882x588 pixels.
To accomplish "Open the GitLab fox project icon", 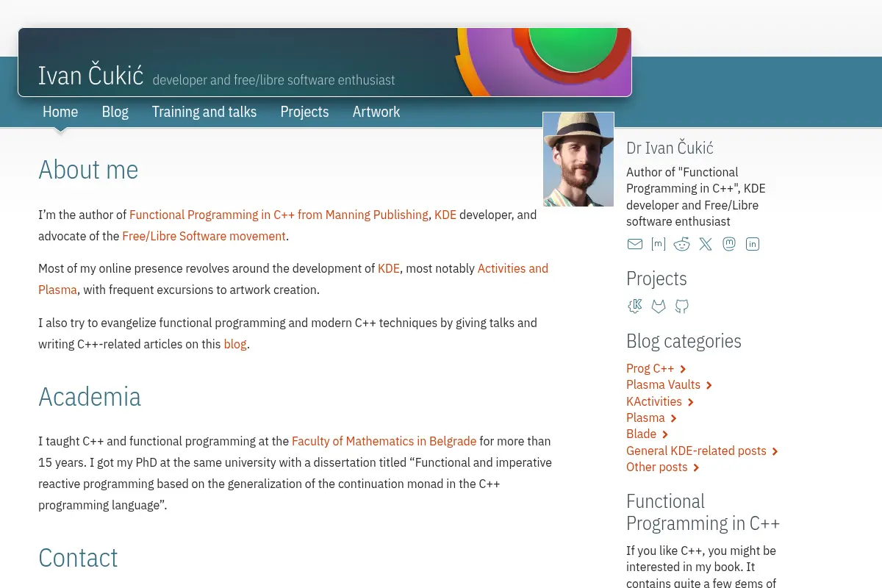I will point(659,306).
